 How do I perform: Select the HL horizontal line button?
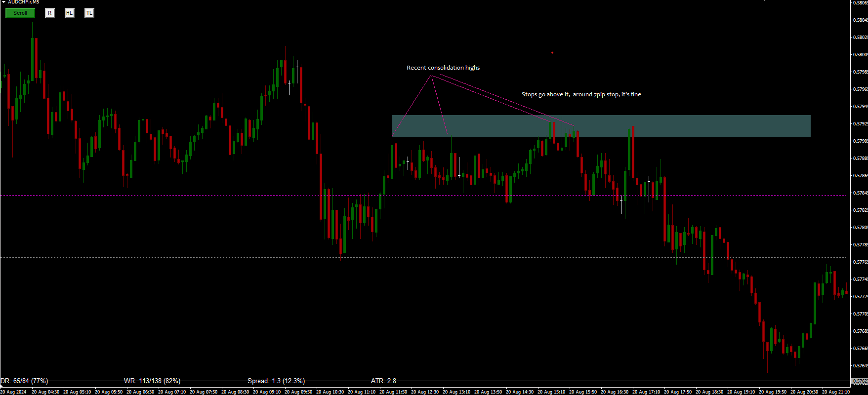(69, 13)
